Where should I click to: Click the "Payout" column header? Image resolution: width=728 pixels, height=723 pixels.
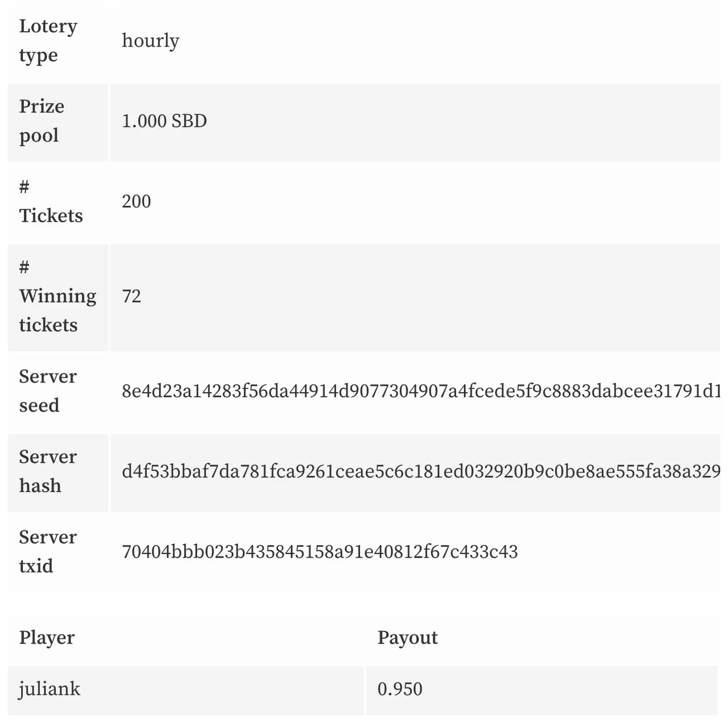click(407, 638)
